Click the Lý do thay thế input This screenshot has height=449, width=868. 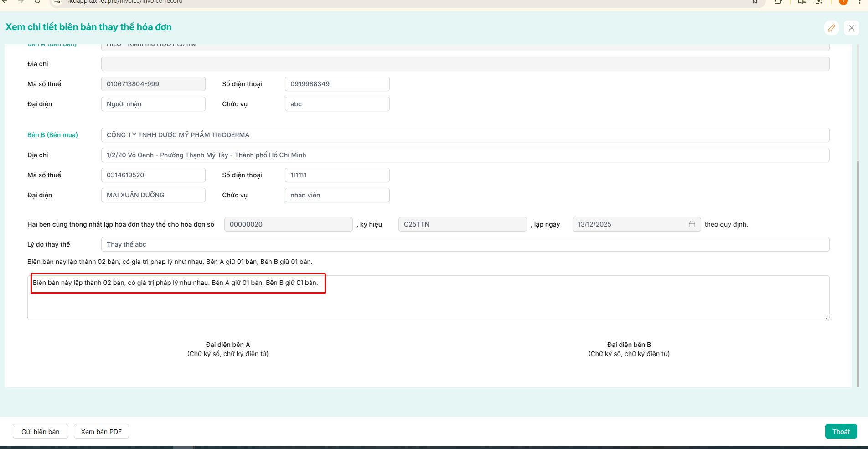point(465,244)
